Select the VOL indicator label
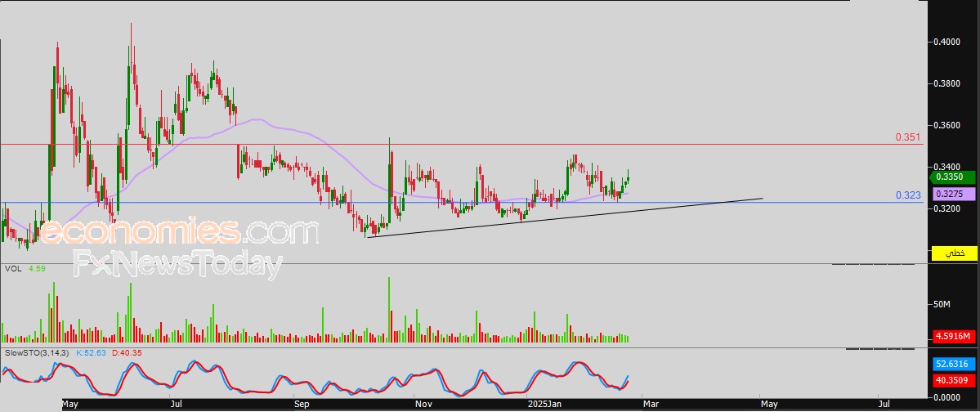This screenshot has height=412, width=980. (12, 267)
